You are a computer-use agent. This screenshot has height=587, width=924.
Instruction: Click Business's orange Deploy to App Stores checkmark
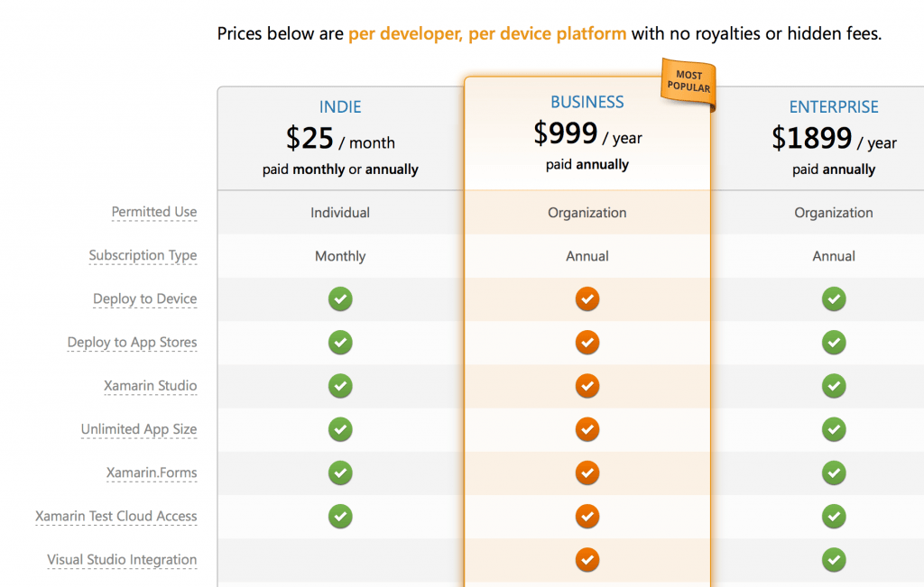[x=587, y=343]
